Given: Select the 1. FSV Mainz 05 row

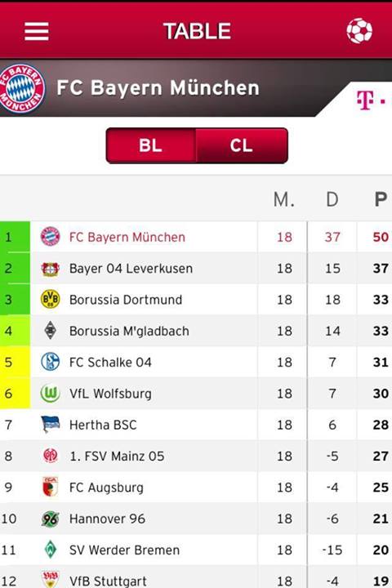Looking at the screenshot, I should [x=196, y=456].
